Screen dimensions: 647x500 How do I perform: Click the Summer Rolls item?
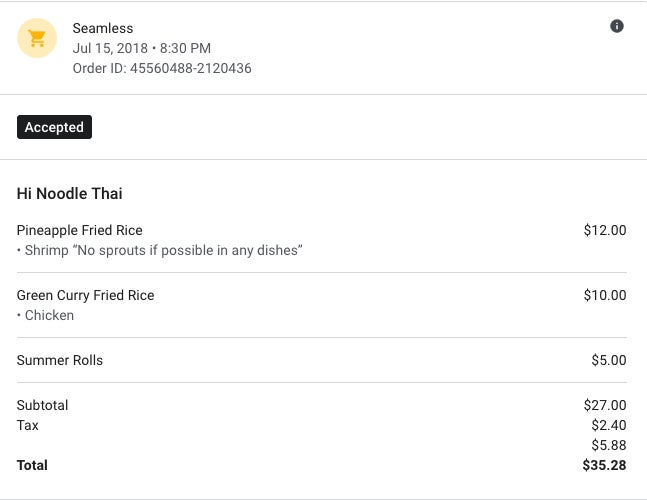(x=60, y=360)
